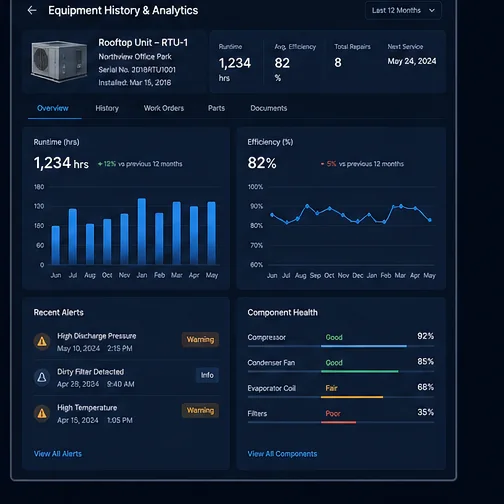Click 'High Temperature' alert title

pyautogui.click(x=87, y=408)
